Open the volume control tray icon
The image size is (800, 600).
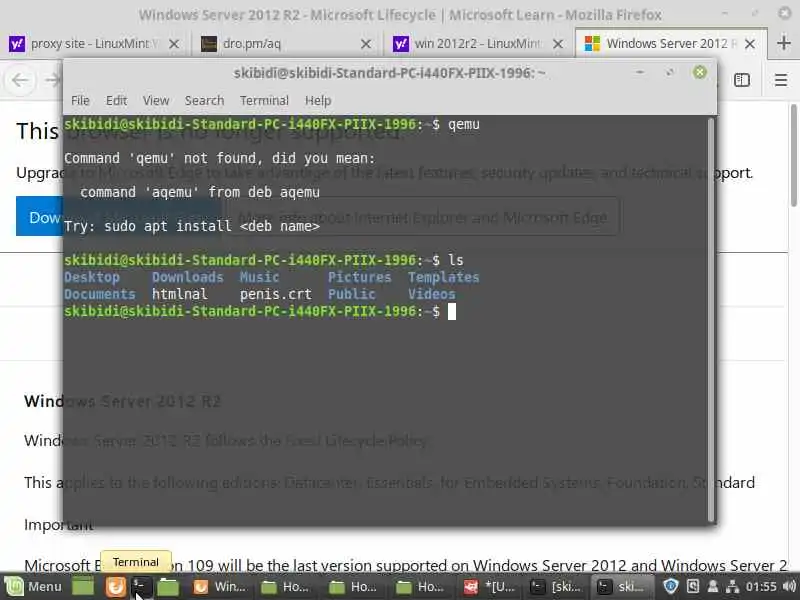(789, 587)
